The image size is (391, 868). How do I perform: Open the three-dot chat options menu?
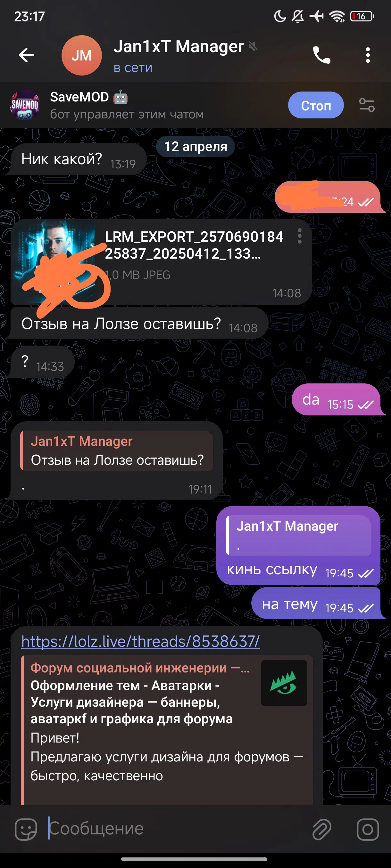point(368,55)
